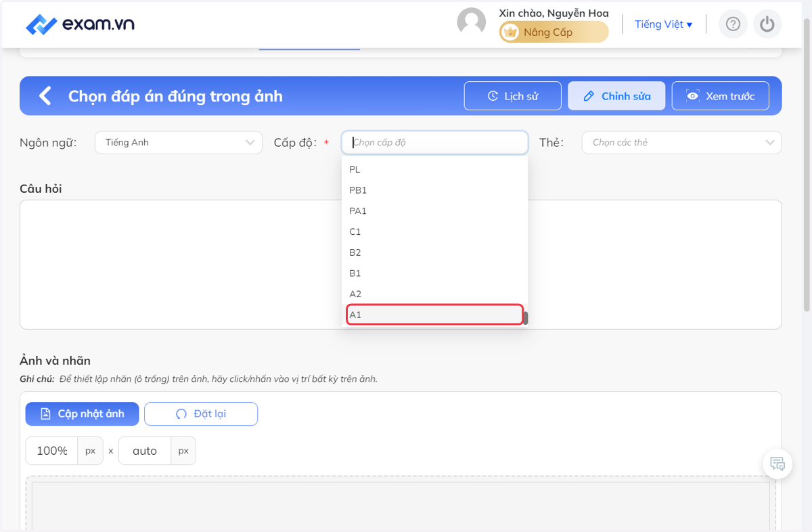Expand the Tiếng Việt language selector
The width and height of the screenshot is (812, 532).
pyautogui.click(x=663, y=24)
